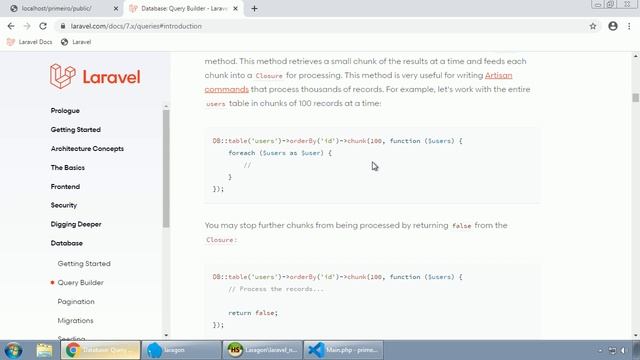This screenshot has height=360, width=640.
Task: Switch to VS Code Main.php window
Action: click(x=343, y=350)
